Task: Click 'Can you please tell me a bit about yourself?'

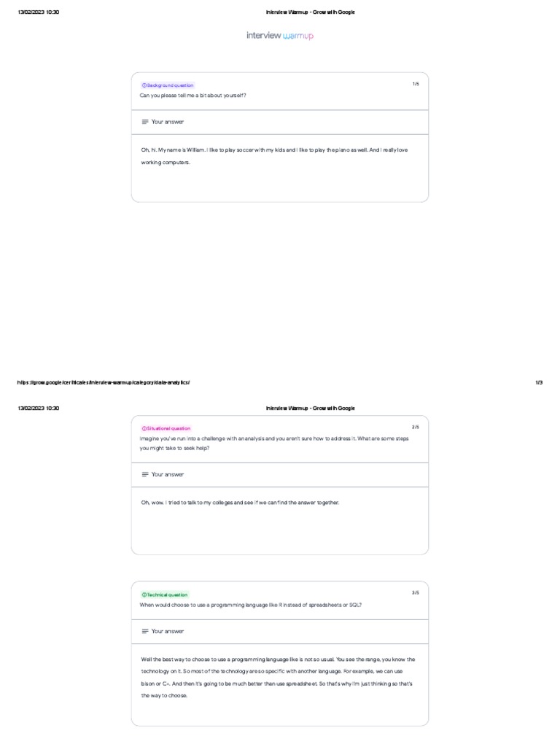Action: (x=192, y=96)
